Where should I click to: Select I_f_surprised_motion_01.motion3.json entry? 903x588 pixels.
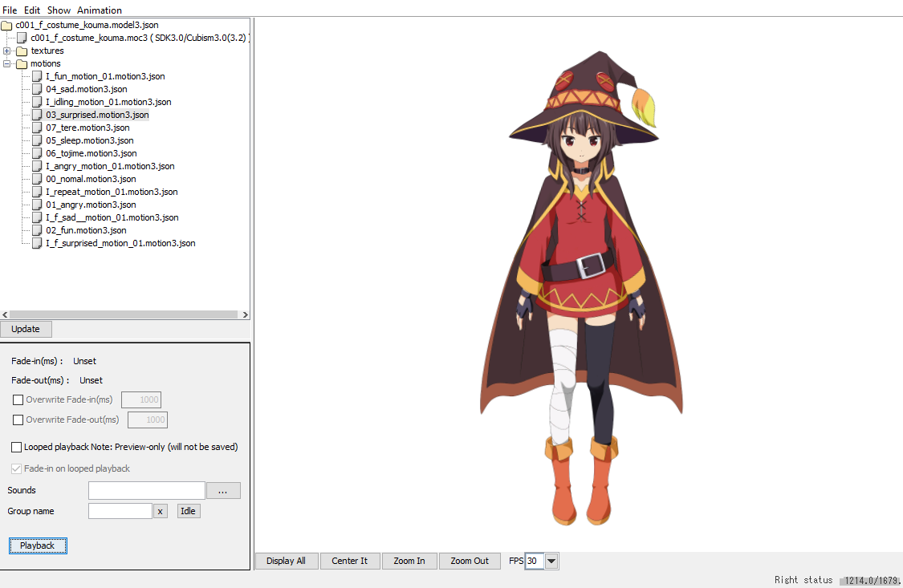(x=120, y=243)
